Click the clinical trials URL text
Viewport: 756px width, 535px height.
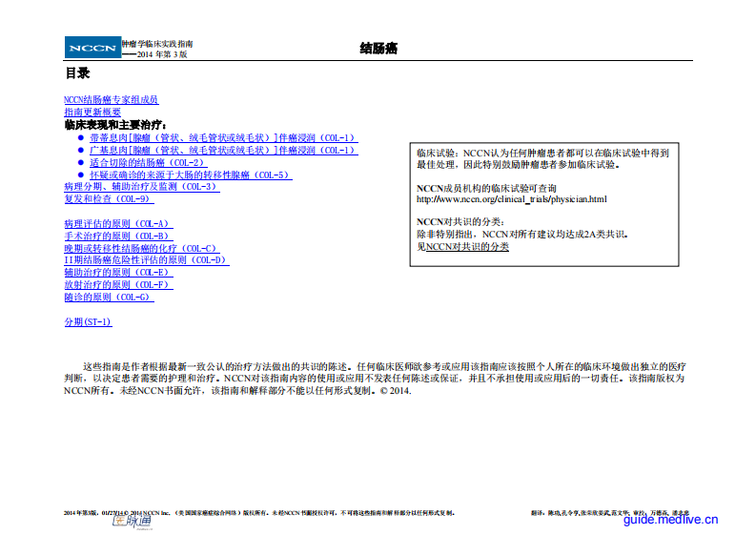click(512, 199)
